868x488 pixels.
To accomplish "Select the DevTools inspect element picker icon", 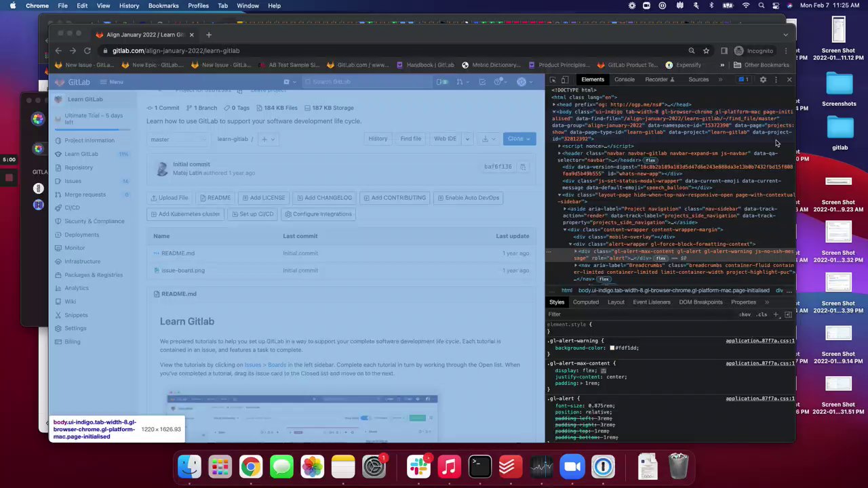I will pos(553,80).
